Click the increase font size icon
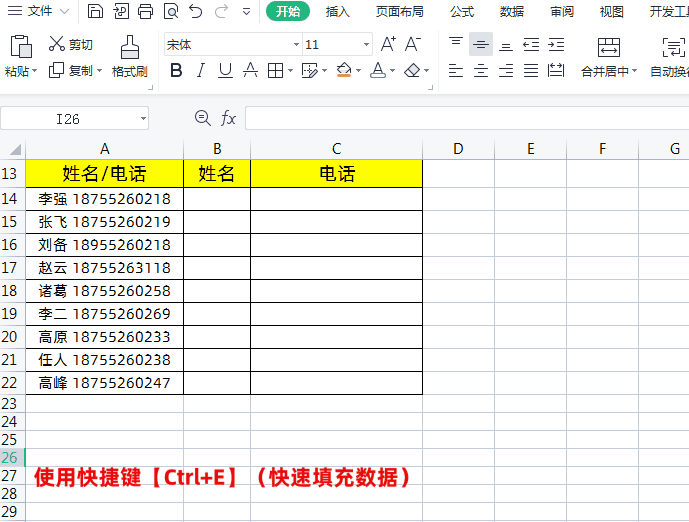Screen dimensions: 689x522 (x=388, y=44)
